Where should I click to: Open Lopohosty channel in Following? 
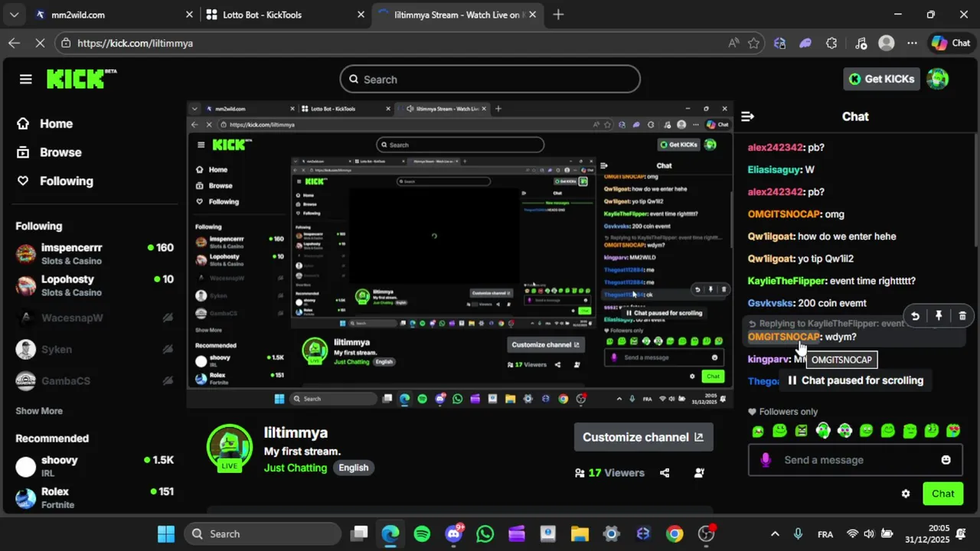pos(94,285)
